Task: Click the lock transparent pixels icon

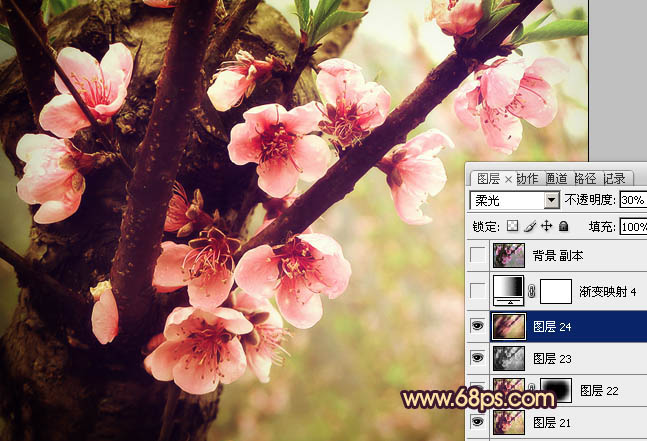Action: pyautogui.click(x=513, y=227)
